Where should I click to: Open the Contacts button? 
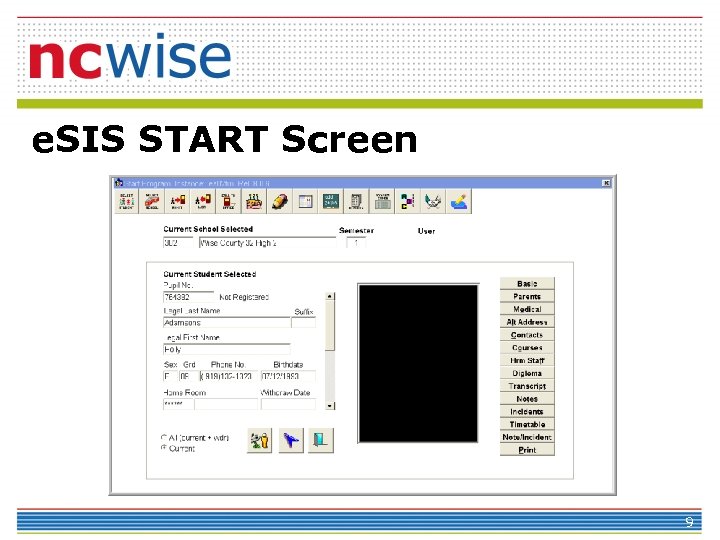(527, 335)
